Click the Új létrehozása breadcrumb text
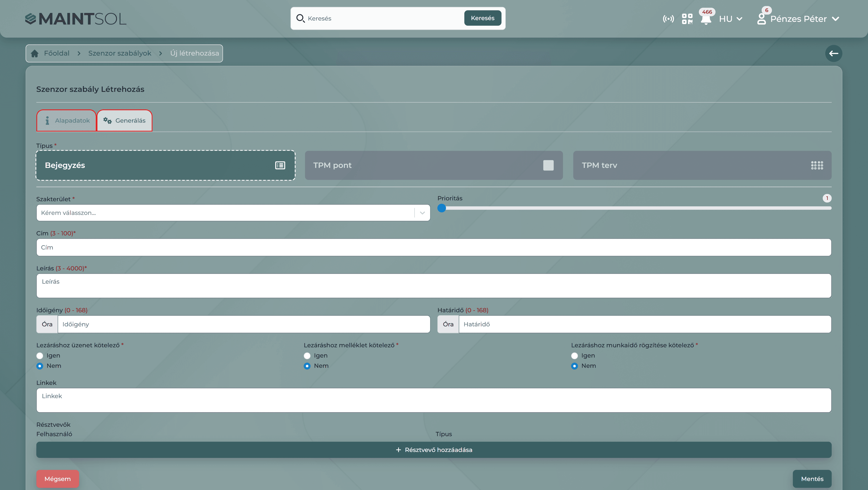This screenshot has width=868, height=490. (x=194, y=53)
